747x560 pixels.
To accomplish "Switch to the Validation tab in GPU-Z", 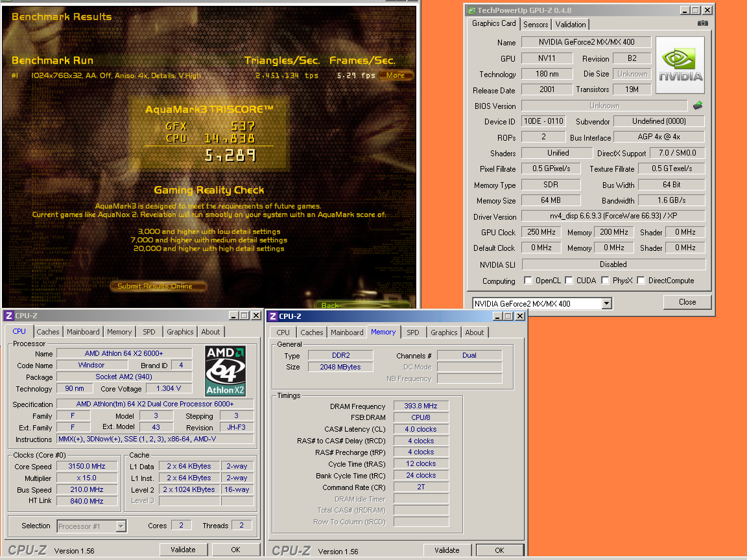I will pos(570,24).
